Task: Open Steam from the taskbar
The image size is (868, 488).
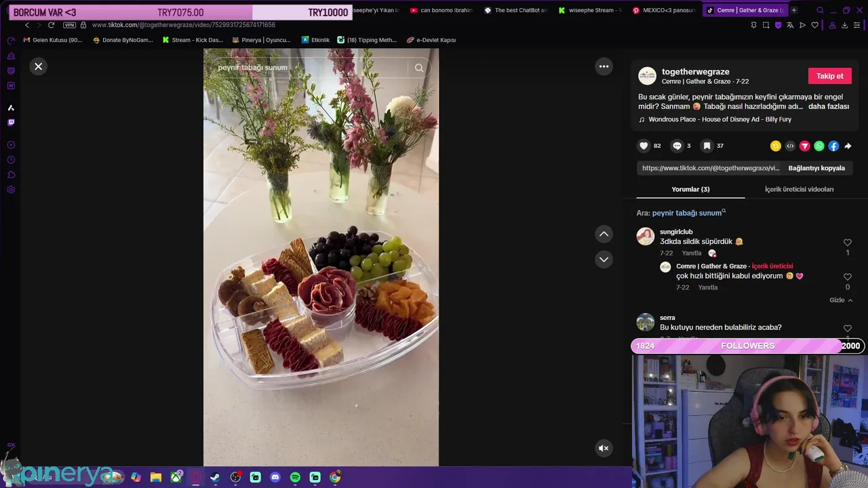Action: pos(215,477)
